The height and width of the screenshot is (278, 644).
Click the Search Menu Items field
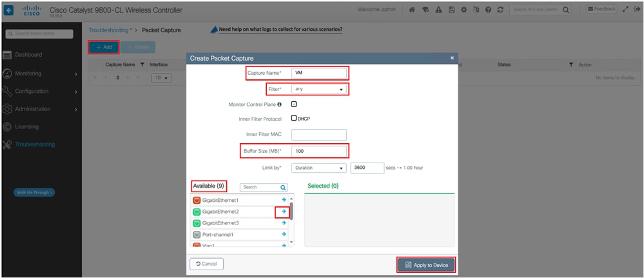tap(39, 34)
